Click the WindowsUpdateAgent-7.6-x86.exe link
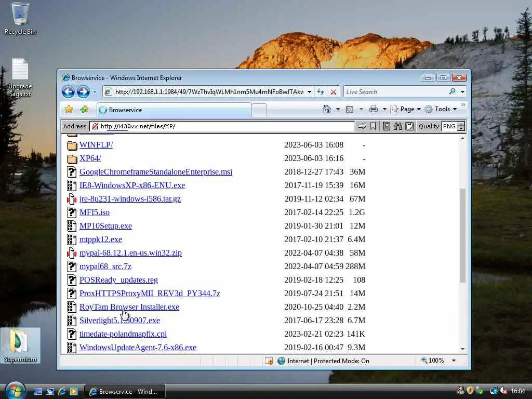Screen dimensions: 532x399 coord(138,348)
